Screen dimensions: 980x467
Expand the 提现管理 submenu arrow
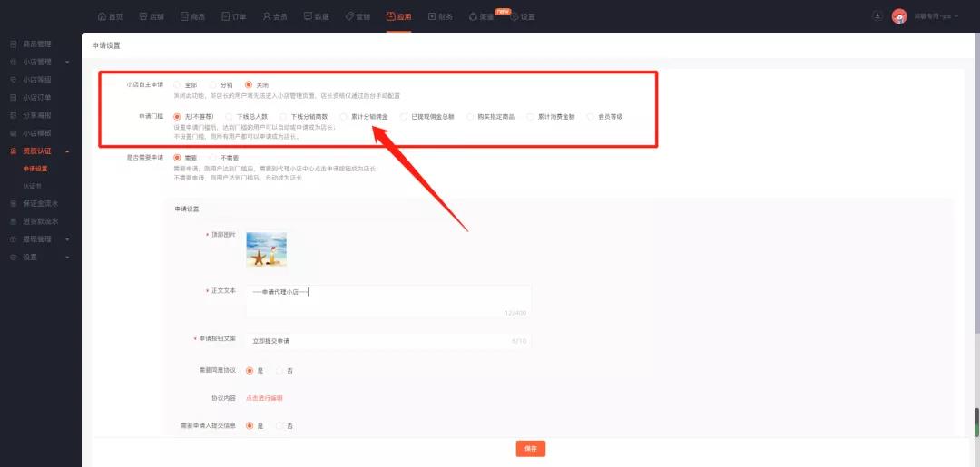pyautogui.click(x=67, y=239)
